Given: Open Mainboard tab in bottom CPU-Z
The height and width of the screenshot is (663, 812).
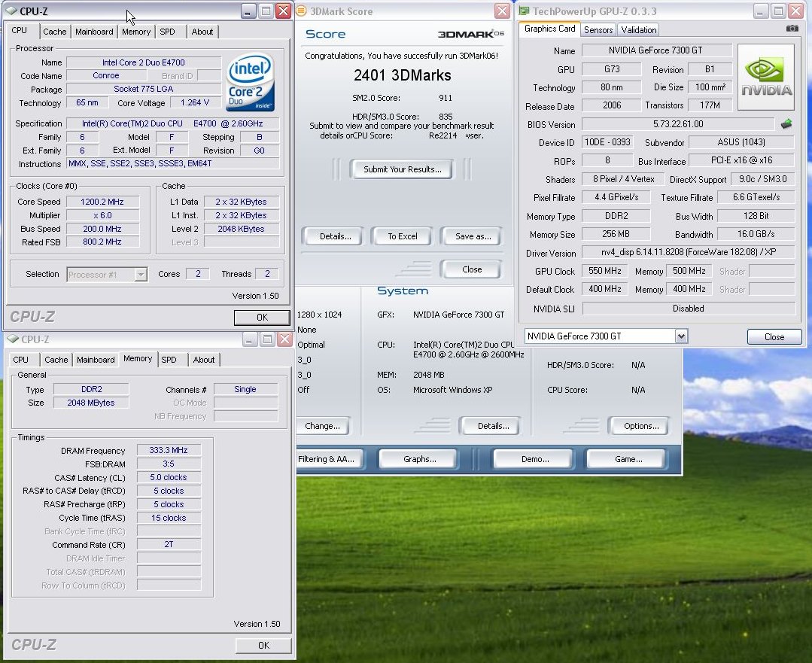Looking at the screenshot, I should click(x=96, y=360).
